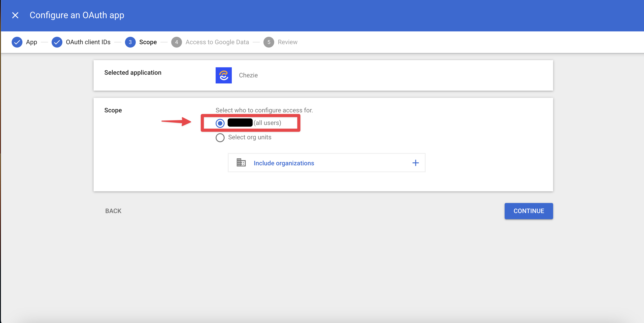Click the Chezie application name
644x323 pixels.
pyautogui.click(x=248, y=75)
